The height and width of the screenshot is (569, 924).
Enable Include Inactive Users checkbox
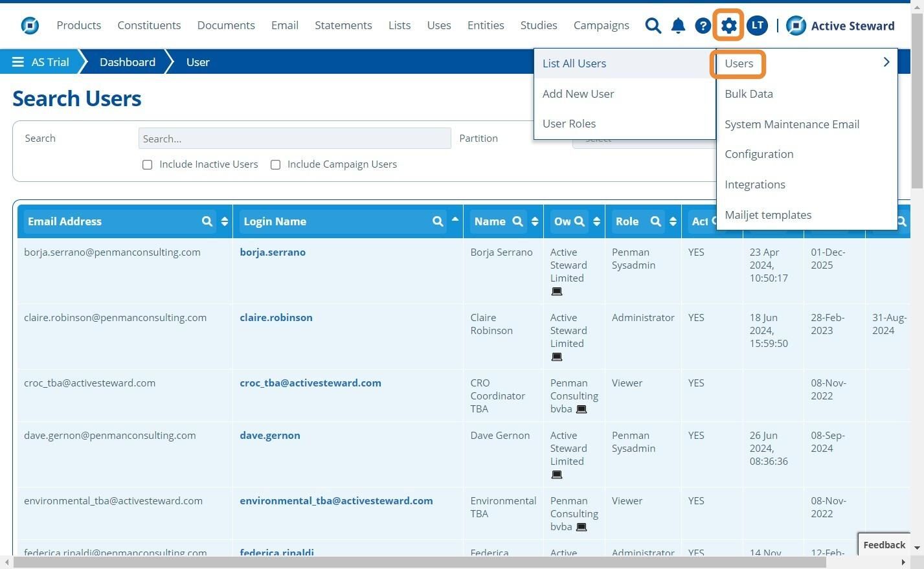click(148, 165)
